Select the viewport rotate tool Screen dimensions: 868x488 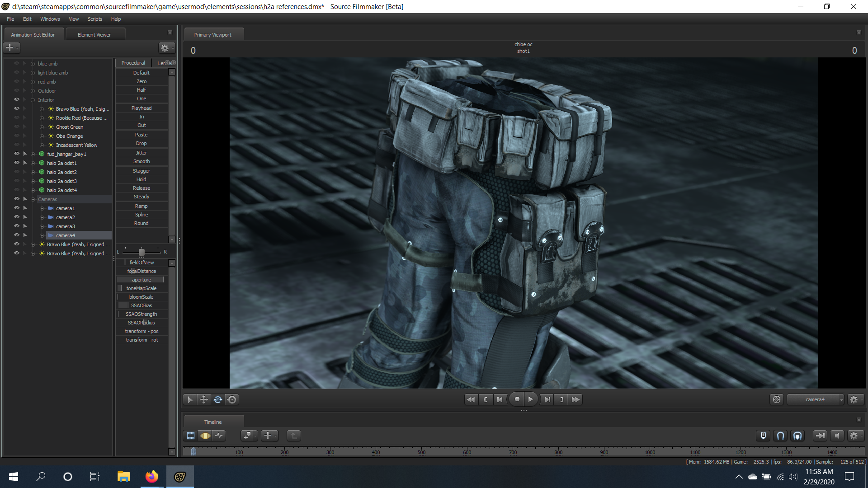(x=218, y=399)
